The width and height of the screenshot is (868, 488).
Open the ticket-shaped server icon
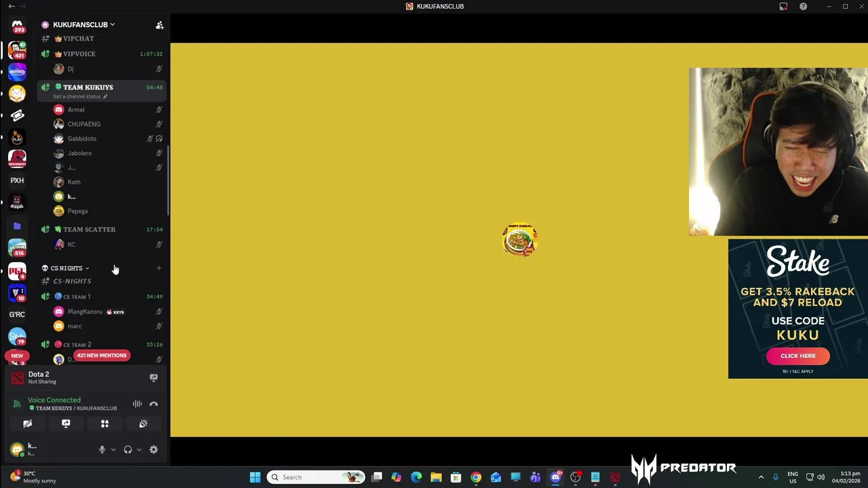click(x=17, y=115)
